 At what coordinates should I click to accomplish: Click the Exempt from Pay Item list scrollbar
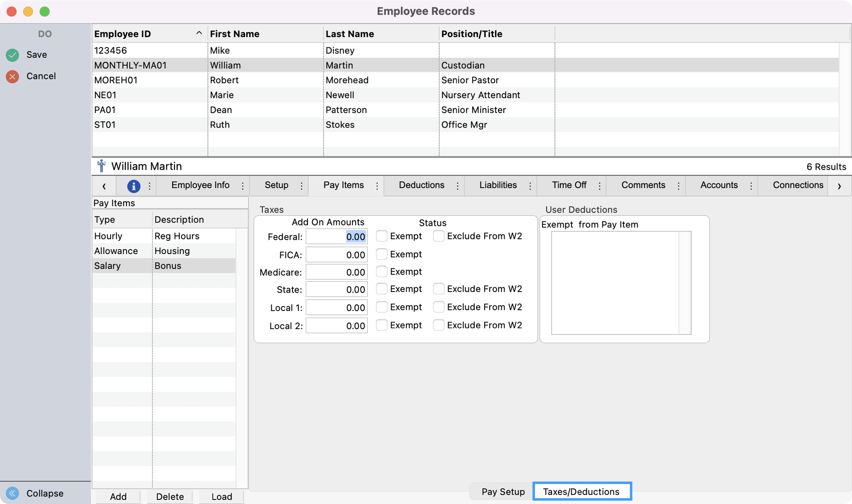685,283
